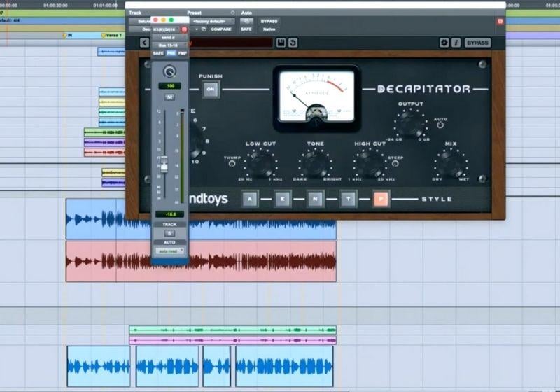Open the auto read automation dropdown

click(170, 251)
